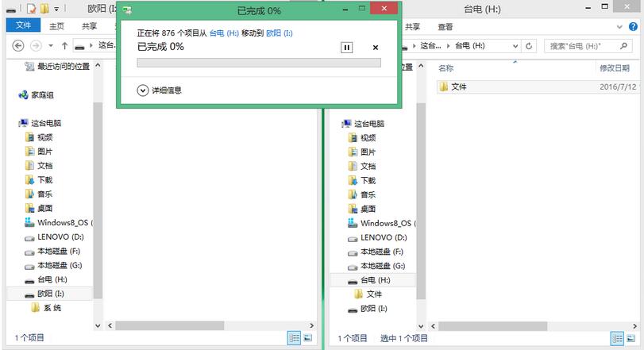Select 家庭组 in left navigation pane
Viewport: 644px width, 350px height.
click(37, 94)
